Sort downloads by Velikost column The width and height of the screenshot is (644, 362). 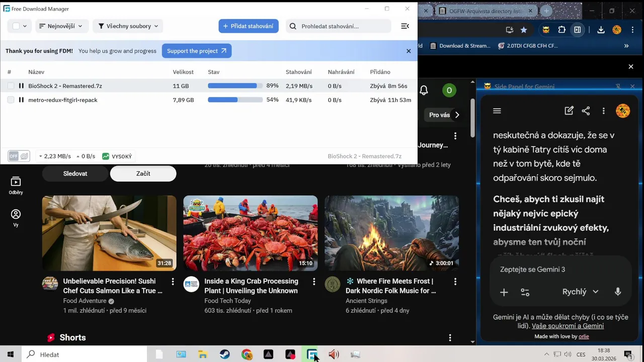[x=183, y=72]
